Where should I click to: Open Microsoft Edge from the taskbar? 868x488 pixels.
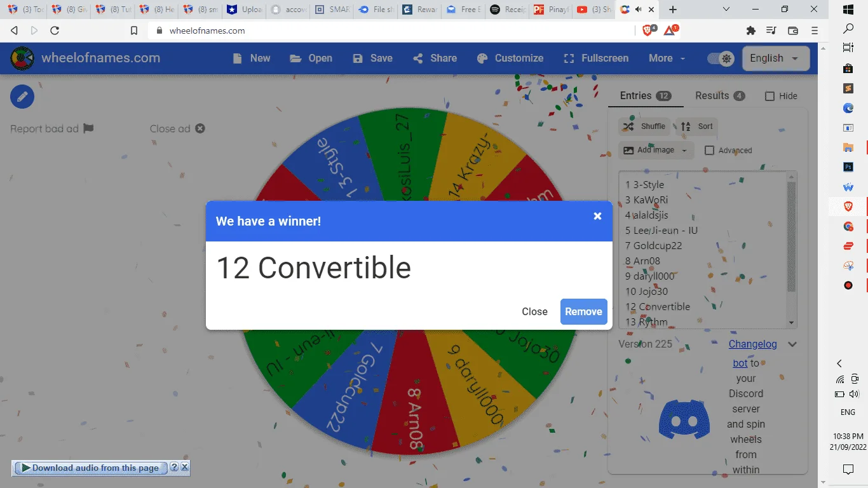coord(848,108)
